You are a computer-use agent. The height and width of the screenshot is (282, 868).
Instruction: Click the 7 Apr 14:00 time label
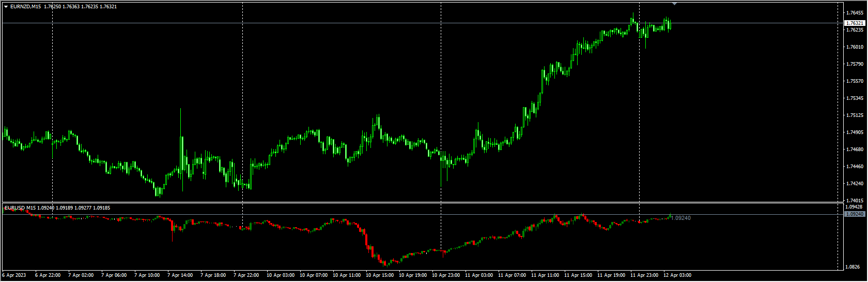[180, 275]
